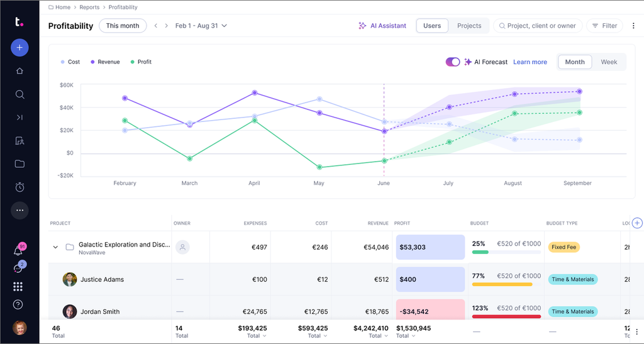Click the Fixed Fee budget type tag
This screenshot has height=344, width=644.
click(563, 247)
